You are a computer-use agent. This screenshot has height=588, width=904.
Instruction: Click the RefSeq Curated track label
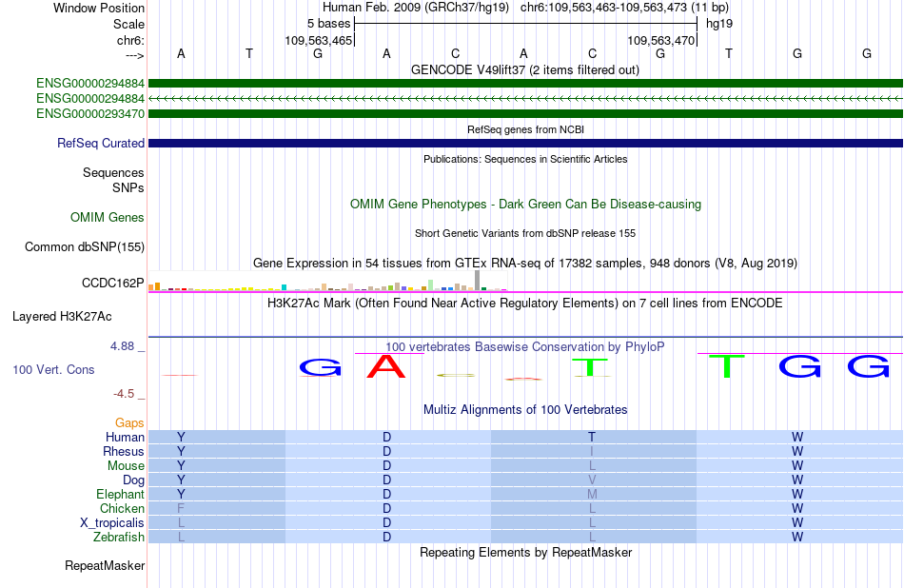click(x=100, y=143)
